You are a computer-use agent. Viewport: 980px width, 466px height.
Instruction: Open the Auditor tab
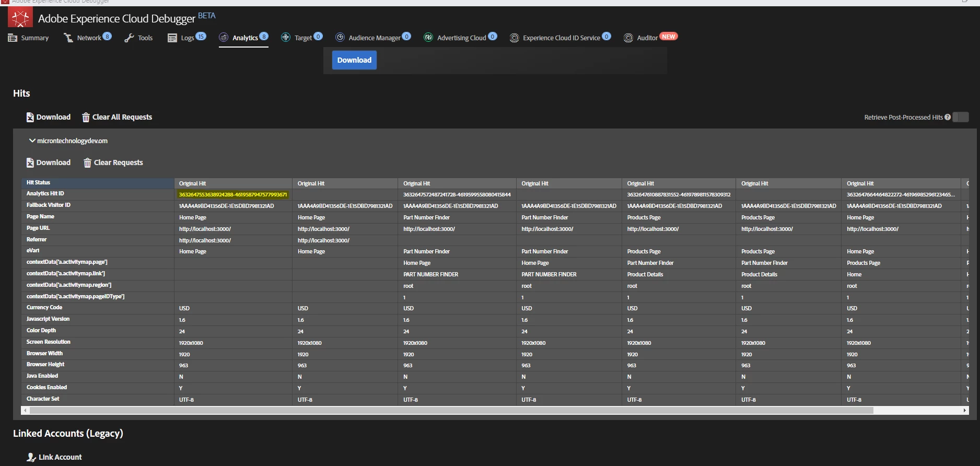pos(650,38)
